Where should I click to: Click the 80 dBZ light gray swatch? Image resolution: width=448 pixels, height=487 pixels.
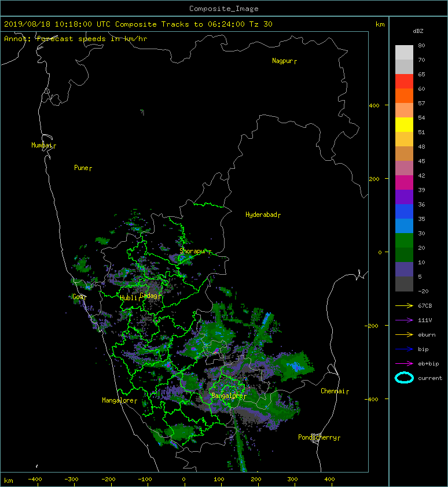coord(404,53)
